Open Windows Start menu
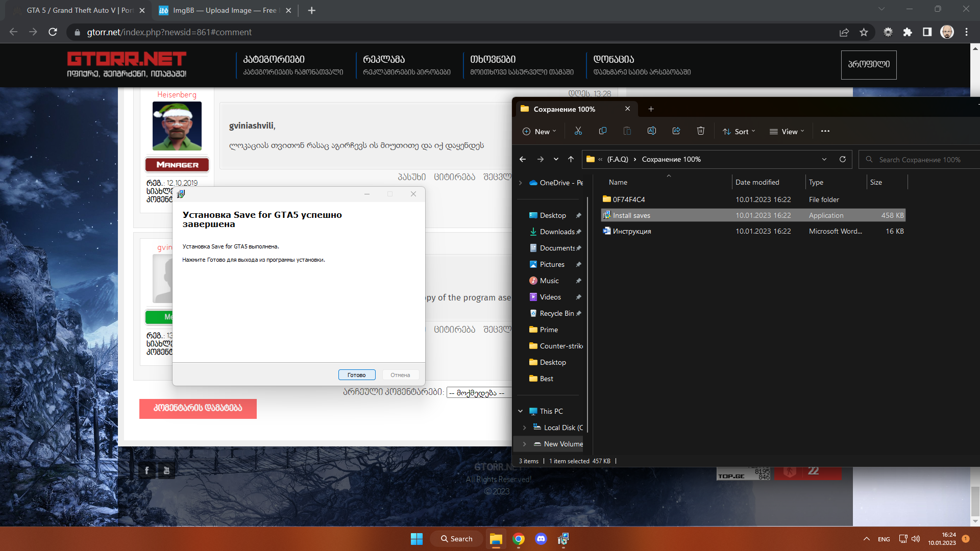This screenshot has width=980, height=551. click(x=416, y=539)
